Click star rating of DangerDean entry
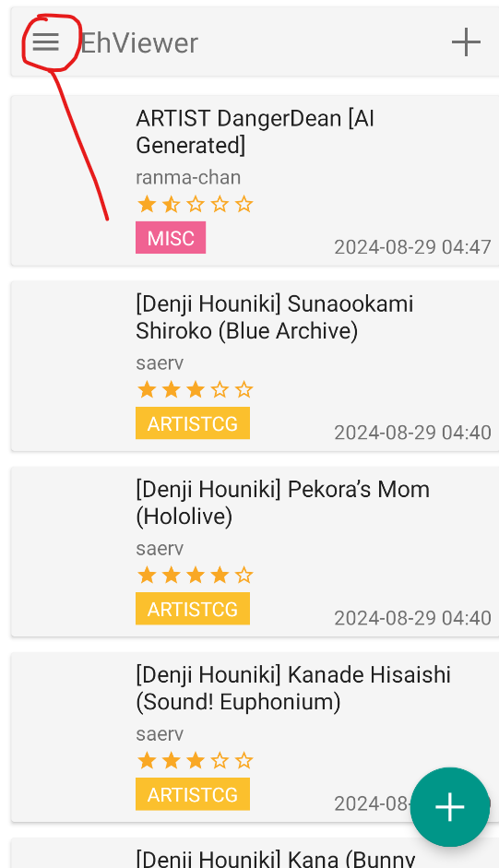Viewport: 499px width, 868px height. [x=195, y=204]
